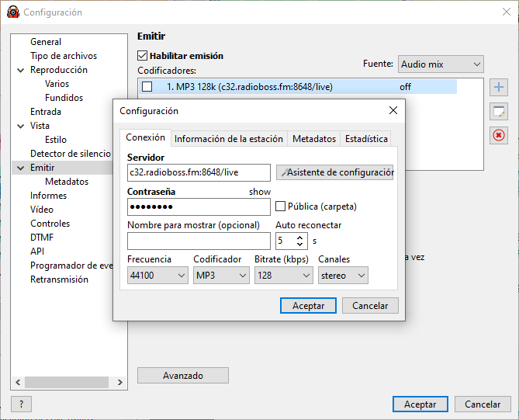Click the red delete encoder icon
519x420 pixels.
coord(499,136)
